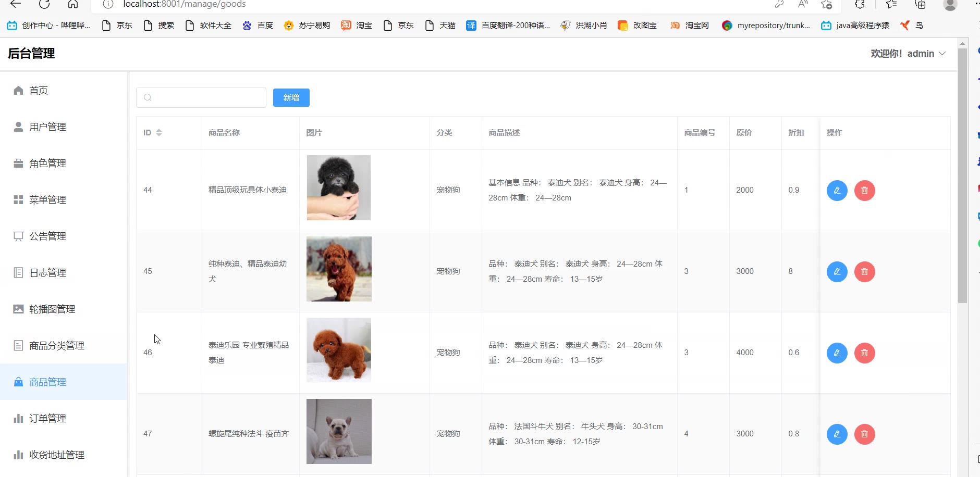
Task: Click the shopping bag icon beside 商品管理
Action: tap(18, 382)
